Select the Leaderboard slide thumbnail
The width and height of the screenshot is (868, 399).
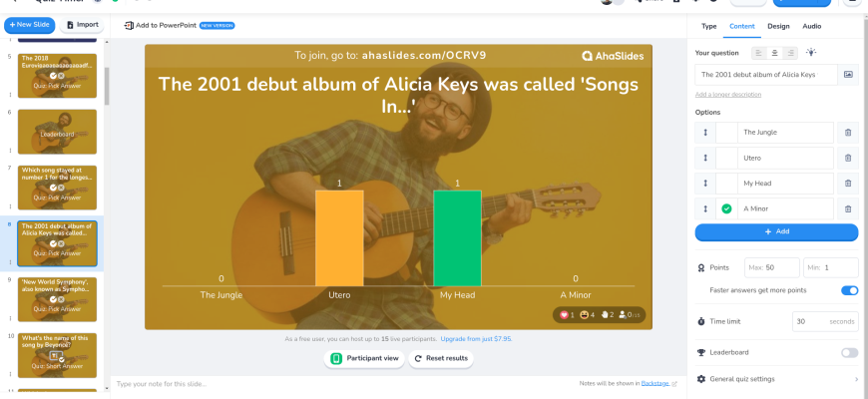(x=57, y=132)
